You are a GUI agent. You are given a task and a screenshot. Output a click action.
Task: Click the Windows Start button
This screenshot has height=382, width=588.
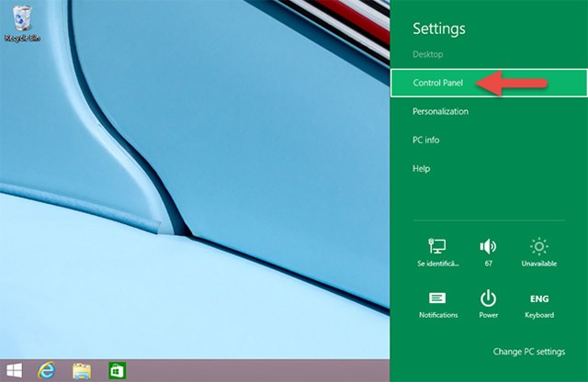[x=15, y=370]
